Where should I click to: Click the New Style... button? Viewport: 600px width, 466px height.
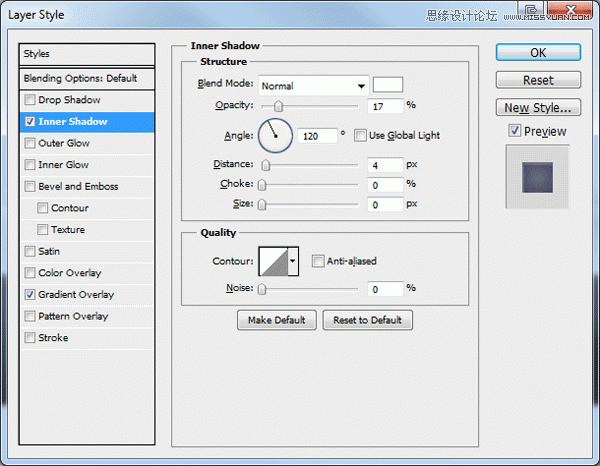pyautogui.click(x=538, y=108)
